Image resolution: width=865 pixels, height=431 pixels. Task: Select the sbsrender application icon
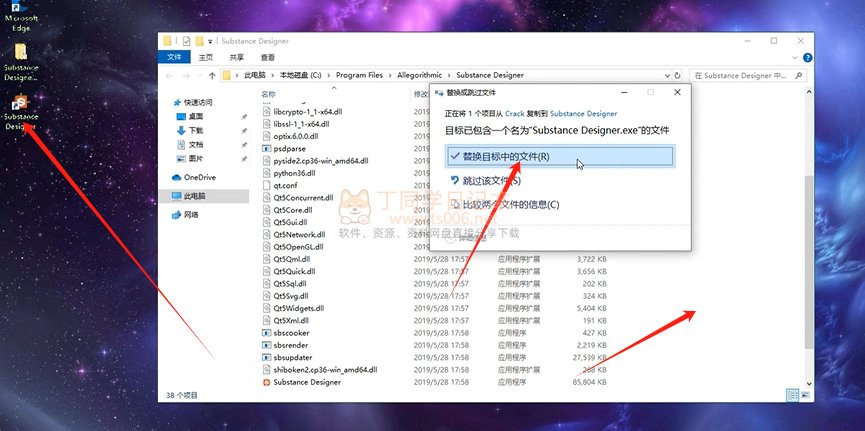(266, 345)
